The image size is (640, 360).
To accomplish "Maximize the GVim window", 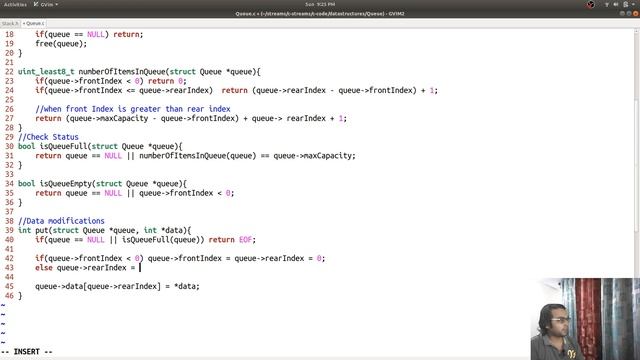I will tap(629, 13).
